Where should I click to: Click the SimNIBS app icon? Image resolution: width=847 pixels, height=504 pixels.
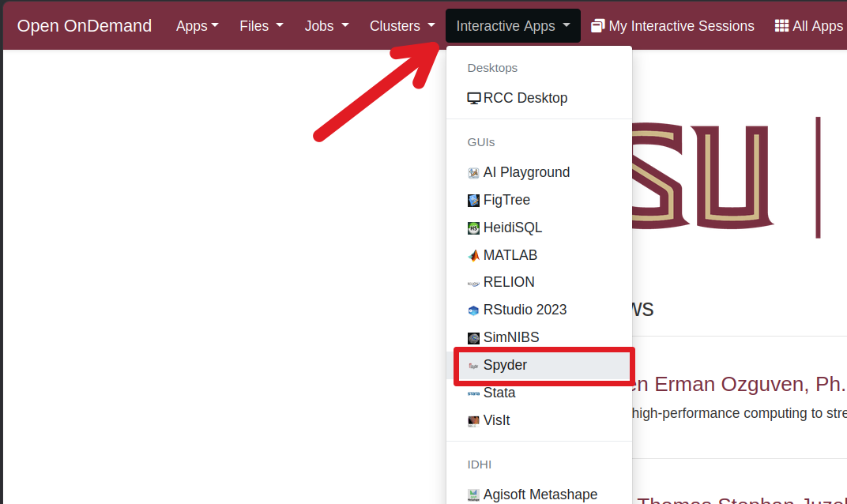473,338
